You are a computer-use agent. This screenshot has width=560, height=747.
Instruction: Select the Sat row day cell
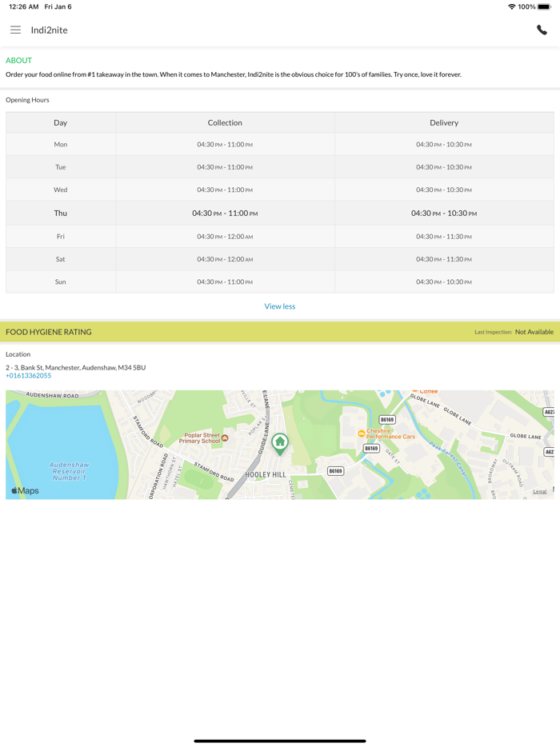61,259
